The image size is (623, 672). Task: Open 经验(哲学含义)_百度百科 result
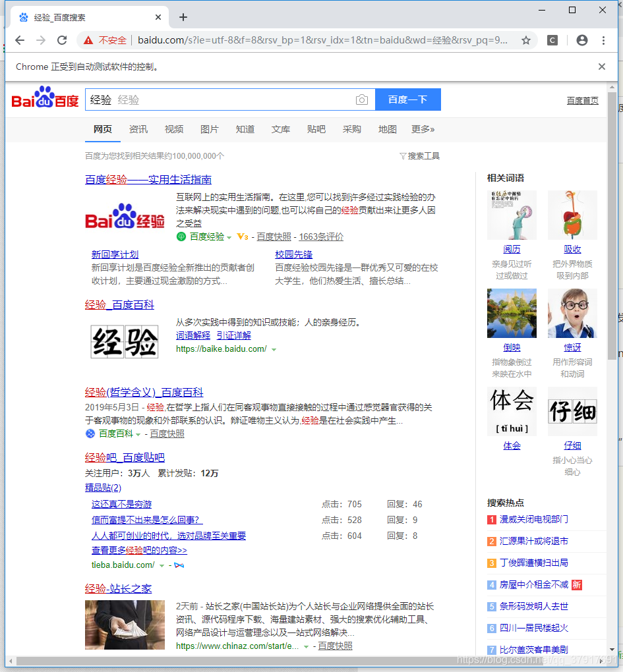[x=144, y=392]
